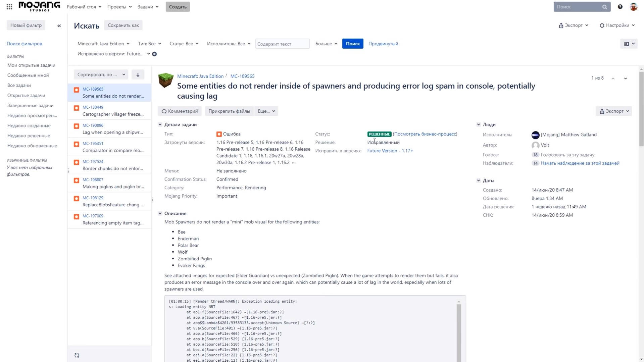Click the refresh results icon

point(77,355)
